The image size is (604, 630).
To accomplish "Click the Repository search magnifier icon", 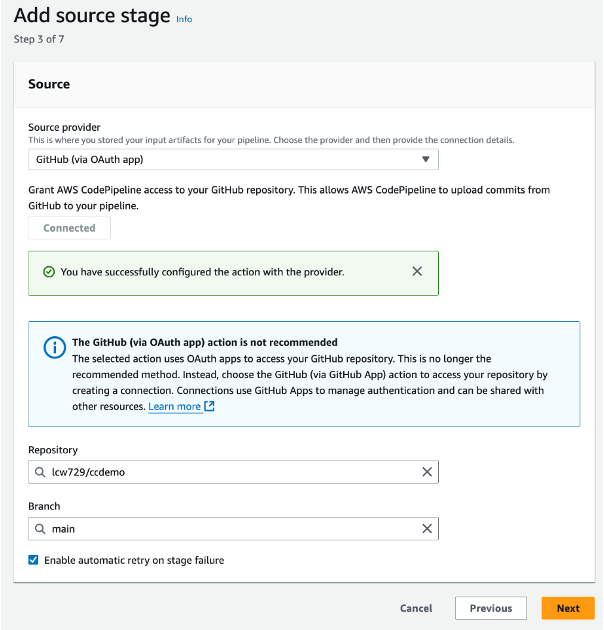I will [41, 472].
